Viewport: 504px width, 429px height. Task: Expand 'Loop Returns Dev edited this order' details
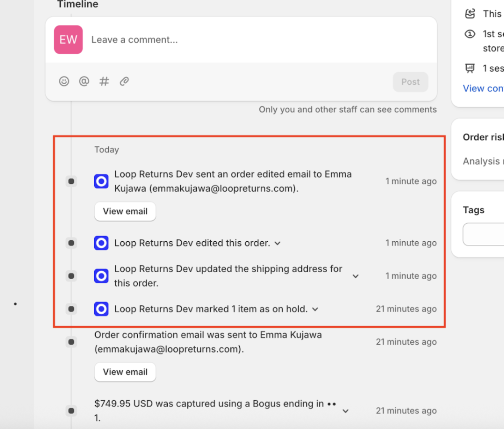click(x=278, y=243)
